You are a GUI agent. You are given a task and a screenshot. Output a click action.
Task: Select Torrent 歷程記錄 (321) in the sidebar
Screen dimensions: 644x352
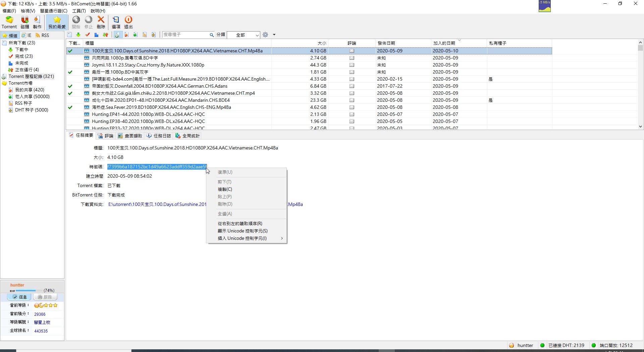point(31,76)
